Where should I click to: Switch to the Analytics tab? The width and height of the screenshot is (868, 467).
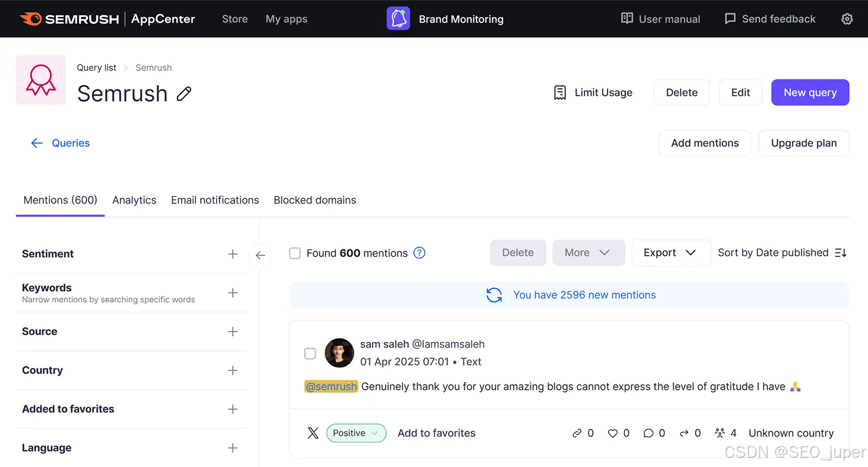(134, 200)
